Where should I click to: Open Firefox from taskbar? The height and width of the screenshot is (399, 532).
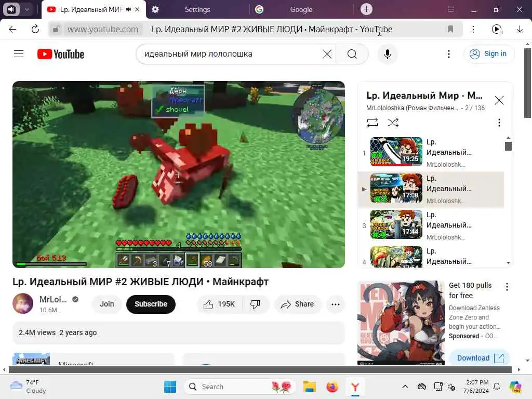[x=332, y=387]
